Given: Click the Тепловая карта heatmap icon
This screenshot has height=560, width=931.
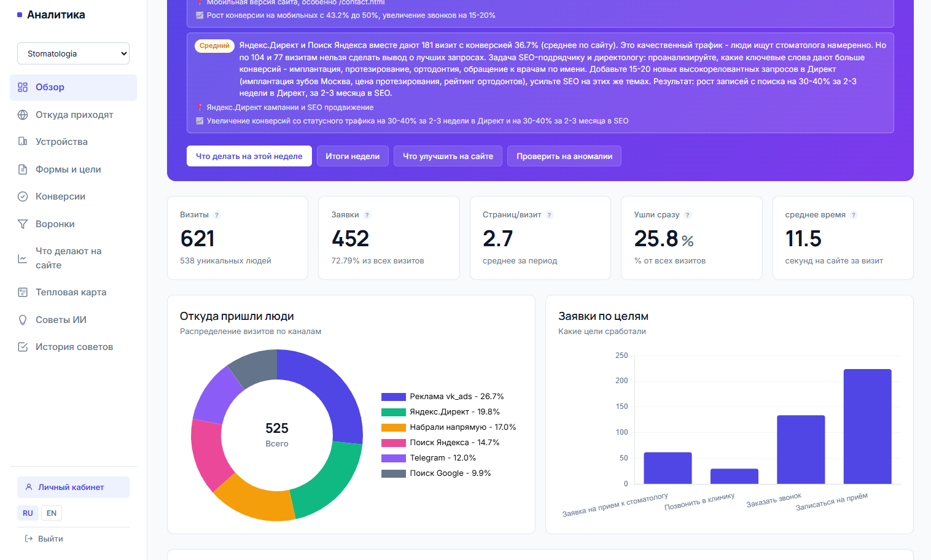Looking at the screenshot, I should pos(23,292).
